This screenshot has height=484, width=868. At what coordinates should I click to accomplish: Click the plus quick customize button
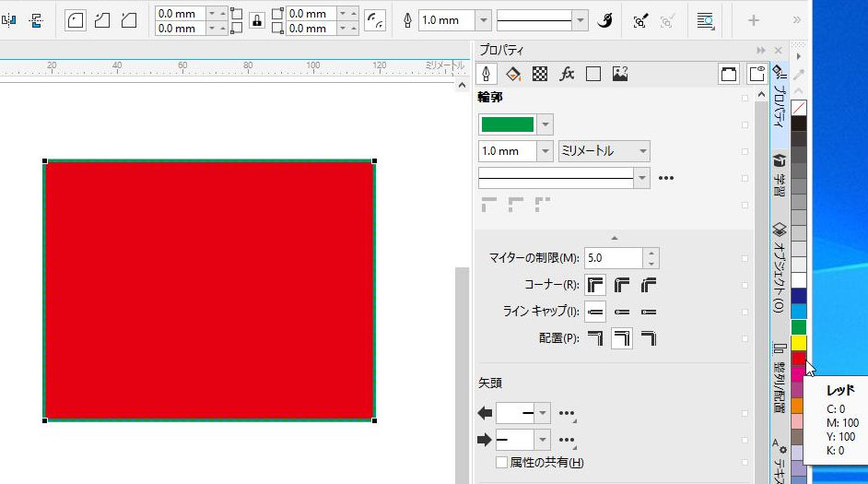[x=754, y=20]
